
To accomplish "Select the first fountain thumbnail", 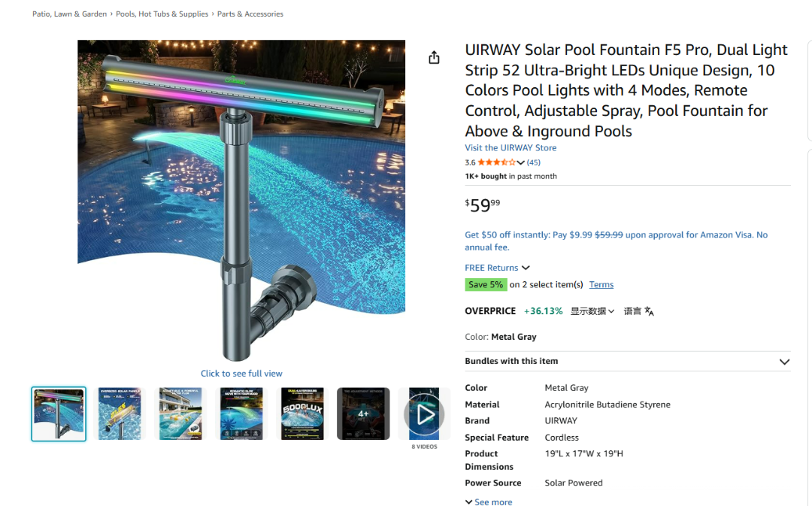I will coord(59,414).
